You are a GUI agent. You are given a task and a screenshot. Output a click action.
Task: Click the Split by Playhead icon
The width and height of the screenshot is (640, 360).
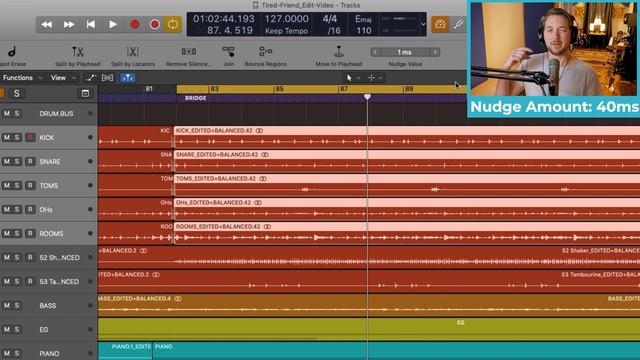click(x=78, y=52)
